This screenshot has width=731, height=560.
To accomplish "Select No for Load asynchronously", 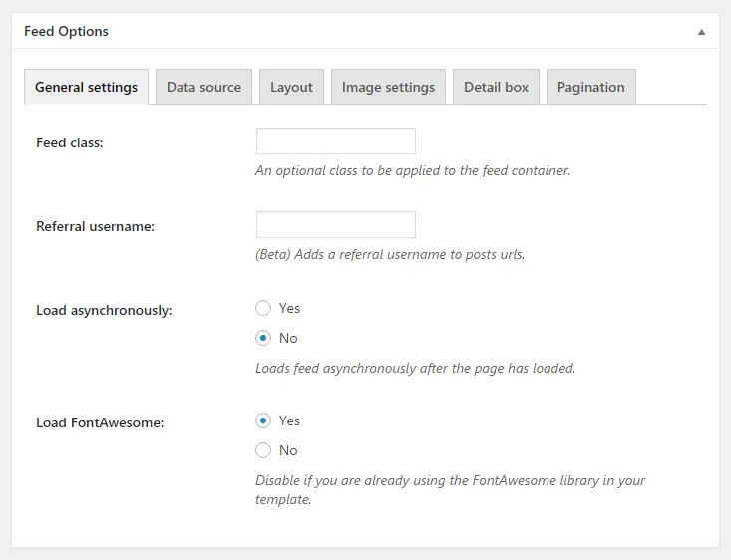I will [263, 338].
